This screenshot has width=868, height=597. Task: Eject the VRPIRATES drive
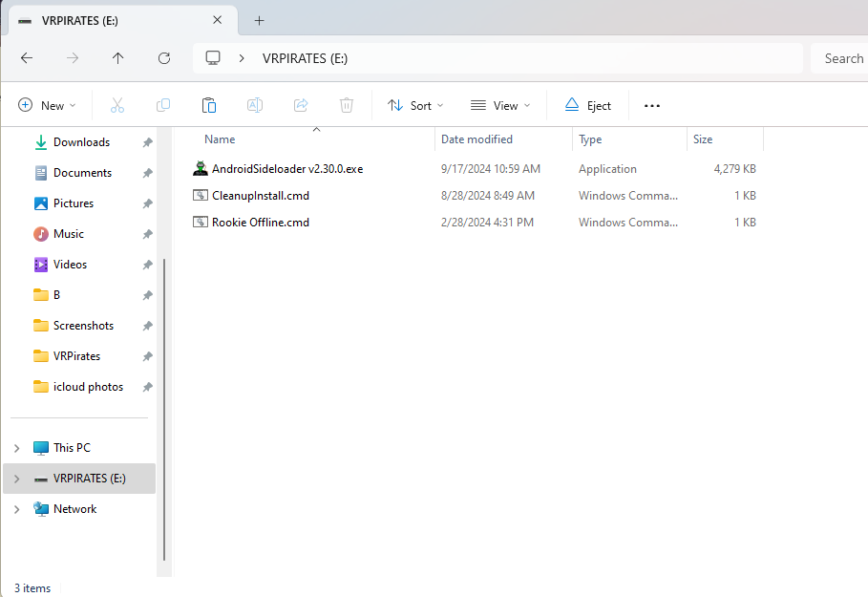[x=587, y=105]
